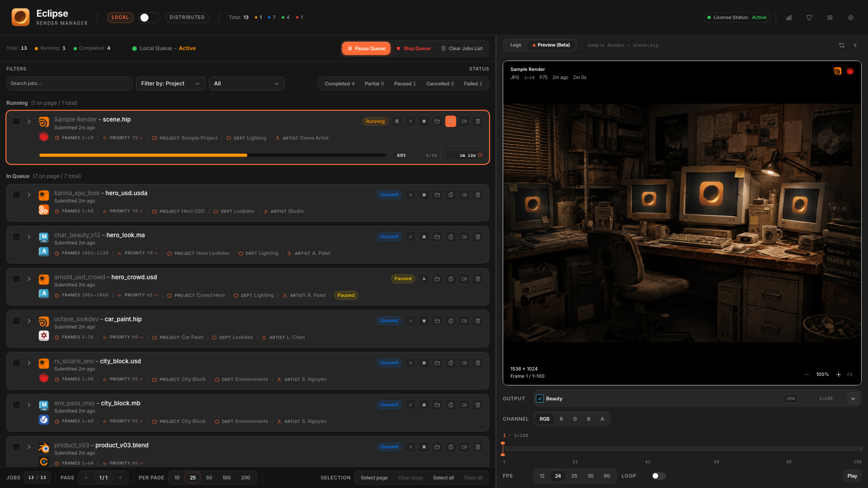Delete the karma_xpu_look job
Screen dimensions: 868x488
478,195
